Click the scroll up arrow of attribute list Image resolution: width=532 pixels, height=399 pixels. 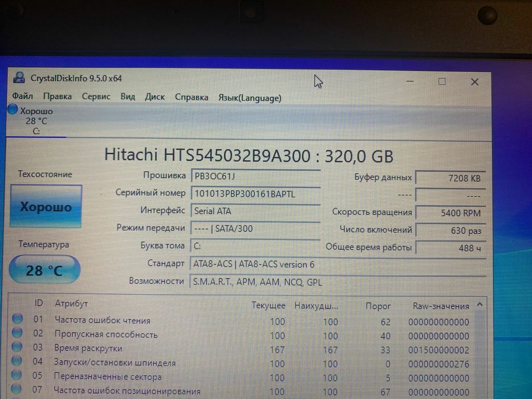point(480,305)
